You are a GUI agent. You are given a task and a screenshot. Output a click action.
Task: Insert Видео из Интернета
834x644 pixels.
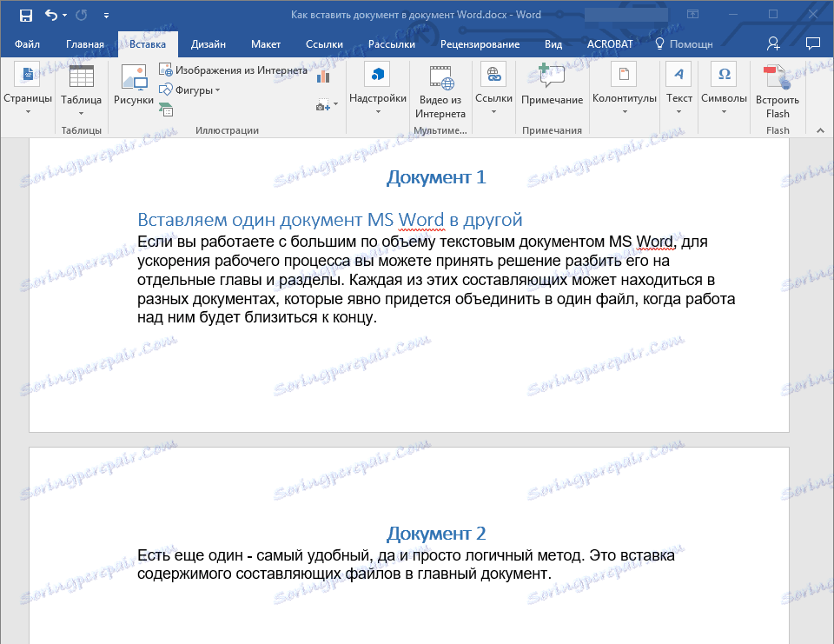pyautogui.click(x=440, y=91)
